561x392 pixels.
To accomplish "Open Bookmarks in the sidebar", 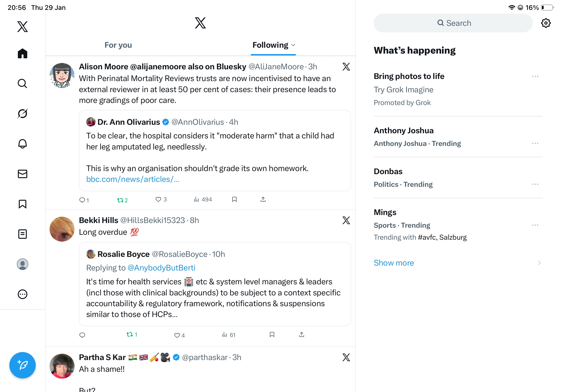I will (x=23, y=204).
